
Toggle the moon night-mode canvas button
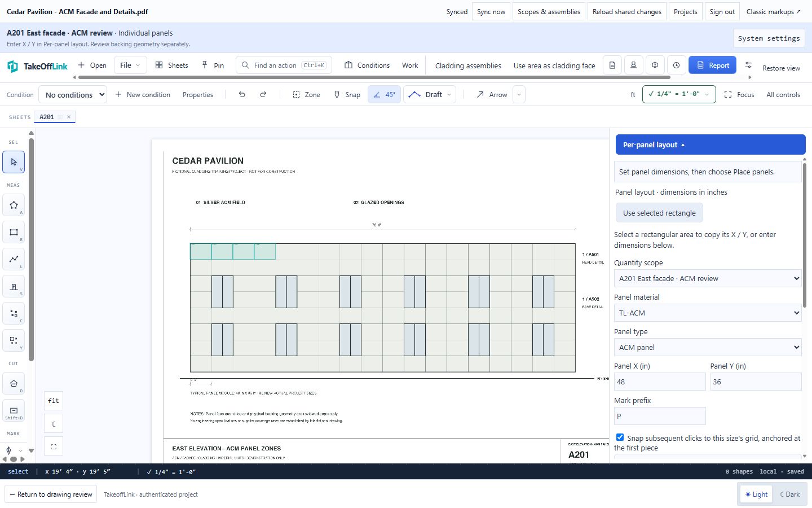pyautogui.click(x=54, y=424)
